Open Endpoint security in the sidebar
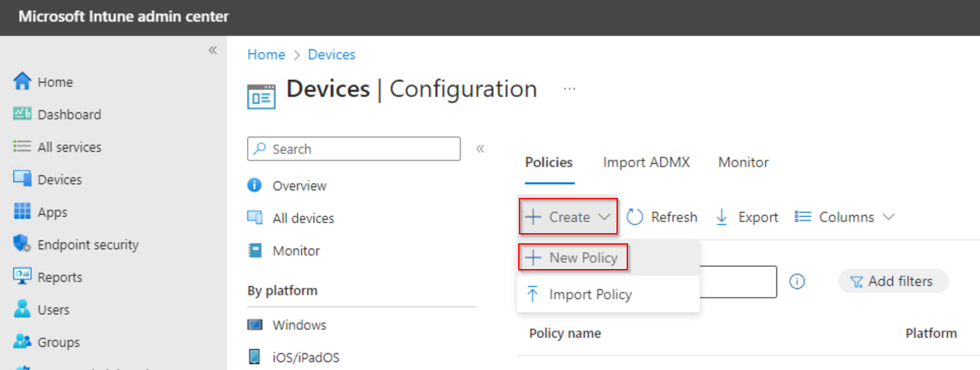Viewport: 980px width, 370px height. [76, 245]
